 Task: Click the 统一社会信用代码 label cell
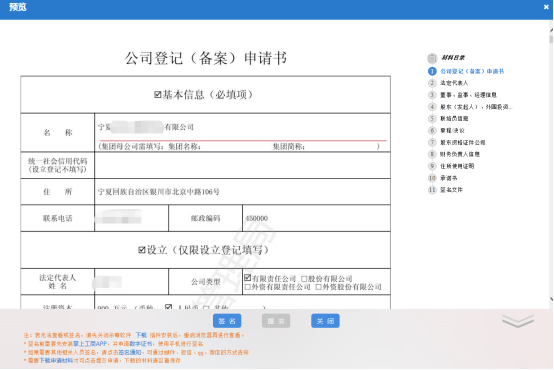pyautogui.click(x=58, y=165)
